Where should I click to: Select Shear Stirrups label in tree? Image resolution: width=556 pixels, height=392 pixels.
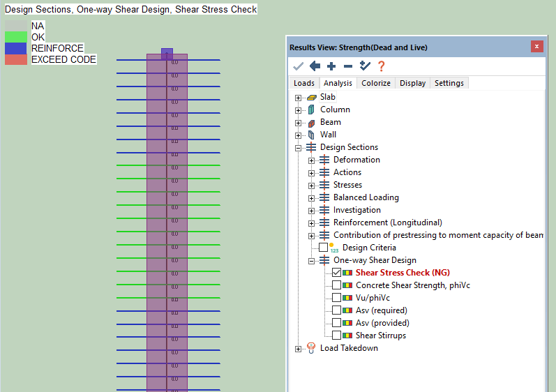point(380,336)
